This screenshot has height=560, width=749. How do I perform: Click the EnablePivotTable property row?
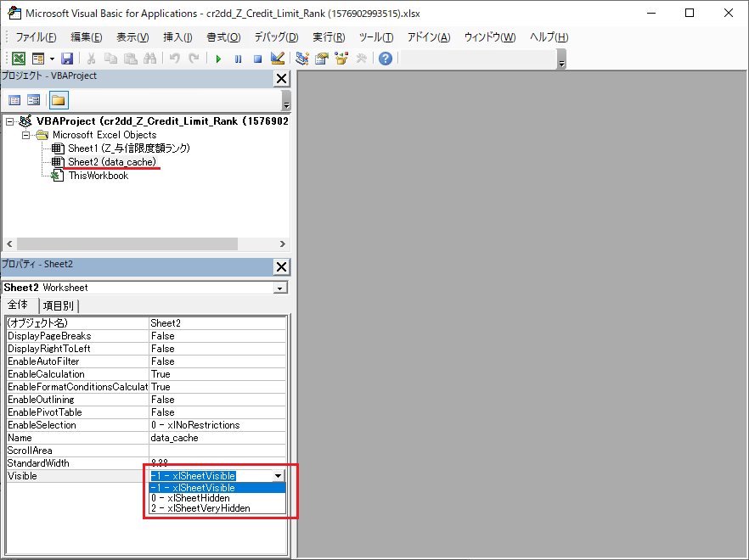pos(146,412)
